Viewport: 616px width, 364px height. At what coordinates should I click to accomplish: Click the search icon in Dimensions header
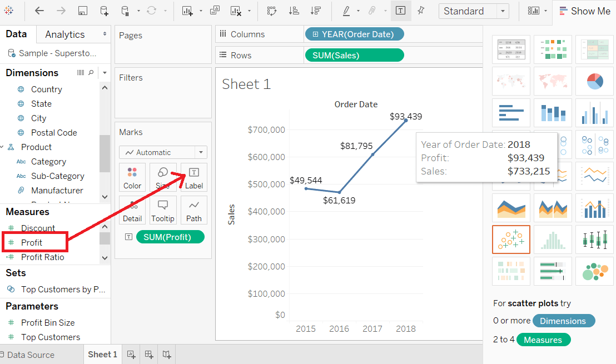(91, 72)
